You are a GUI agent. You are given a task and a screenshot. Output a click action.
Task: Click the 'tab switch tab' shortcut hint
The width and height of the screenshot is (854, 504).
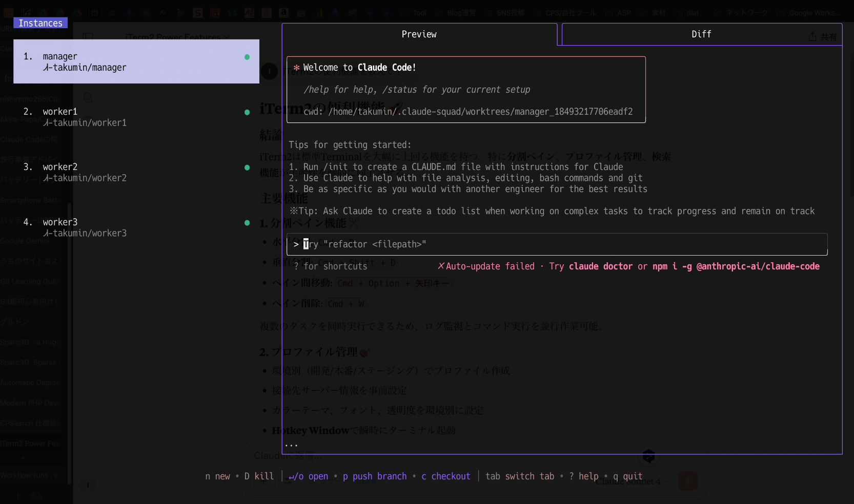(x=520, y=476)
